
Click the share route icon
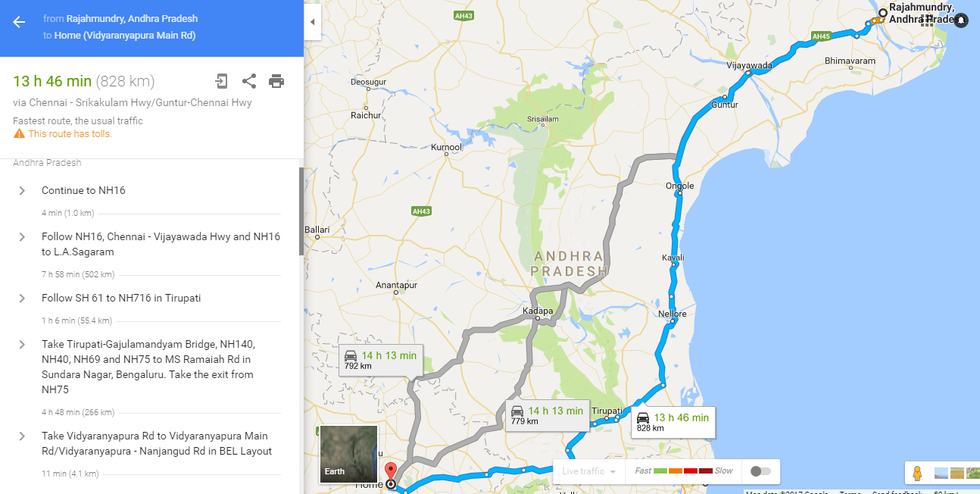249,81
